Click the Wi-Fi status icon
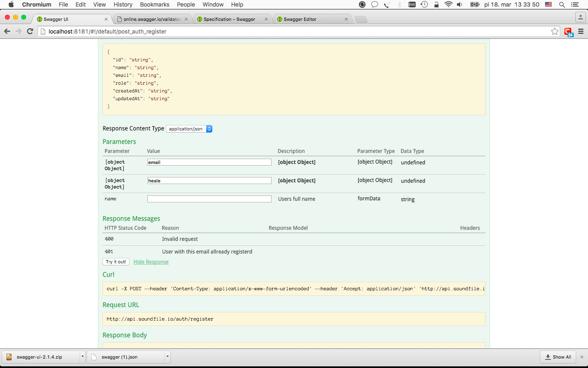This screenshot has height=368, width=588. tap(448, 4)
